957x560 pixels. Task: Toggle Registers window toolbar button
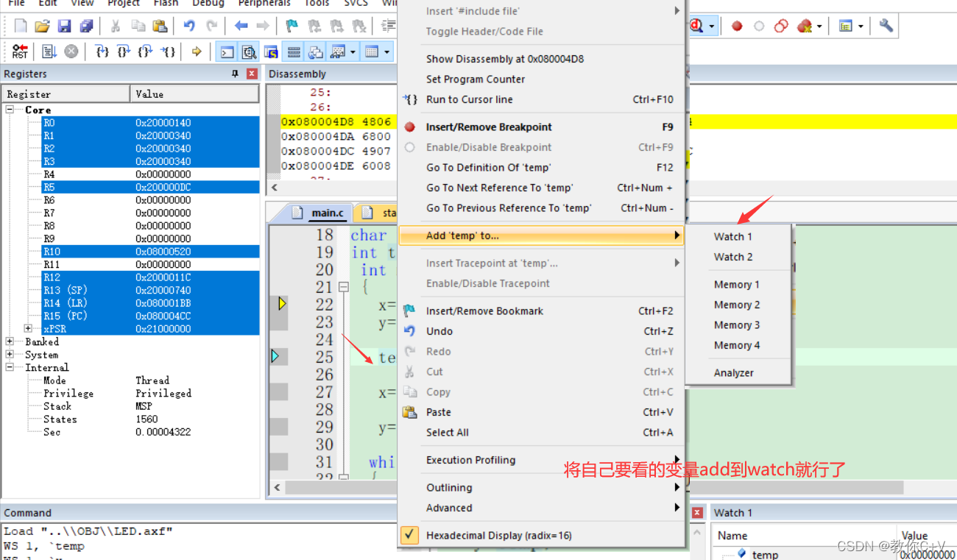[294, 52]
